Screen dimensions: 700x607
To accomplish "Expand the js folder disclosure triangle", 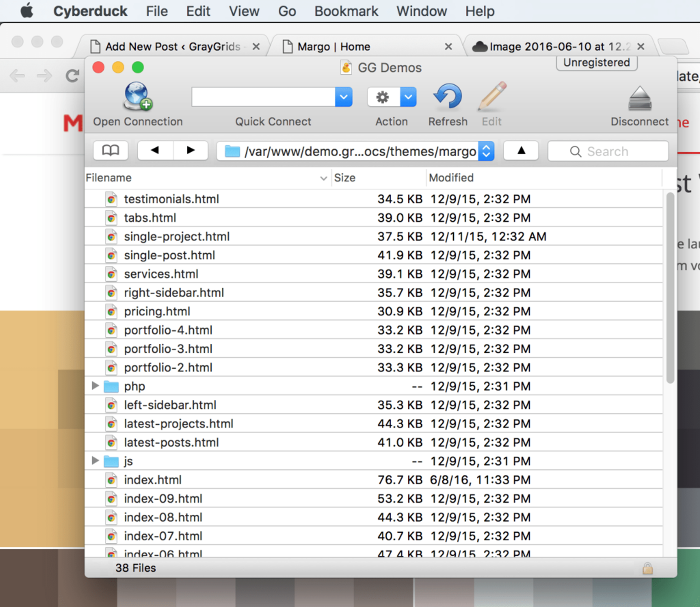I will point(95,460).
